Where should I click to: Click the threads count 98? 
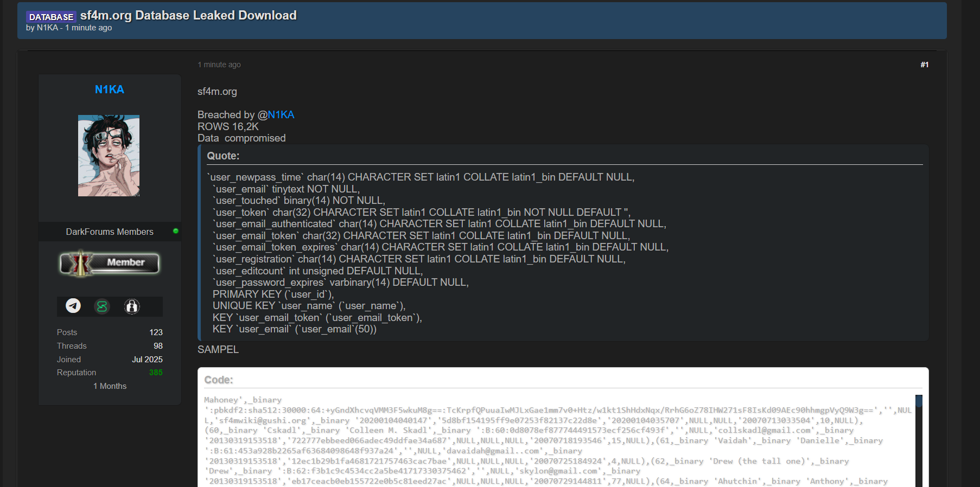[158, 346]
